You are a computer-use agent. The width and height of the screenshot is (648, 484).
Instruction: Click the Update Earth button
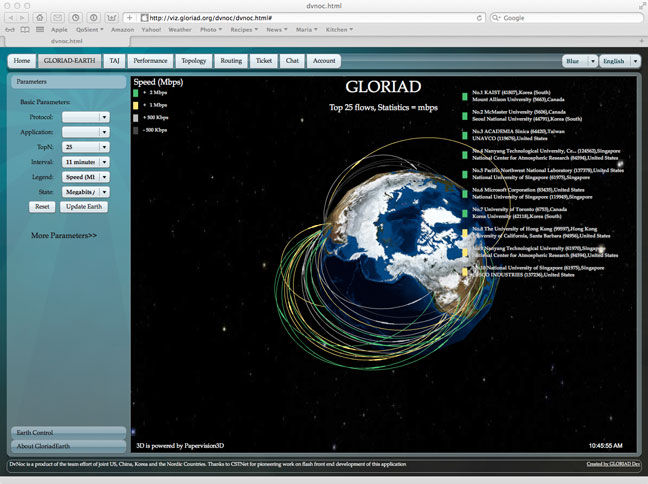pos(84,207)
